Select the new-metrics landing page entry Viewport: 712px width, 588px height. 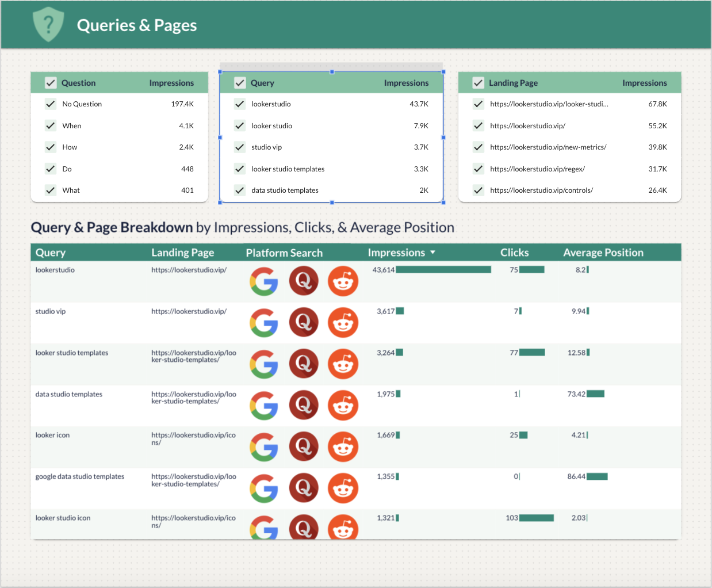tap(548, 147)
